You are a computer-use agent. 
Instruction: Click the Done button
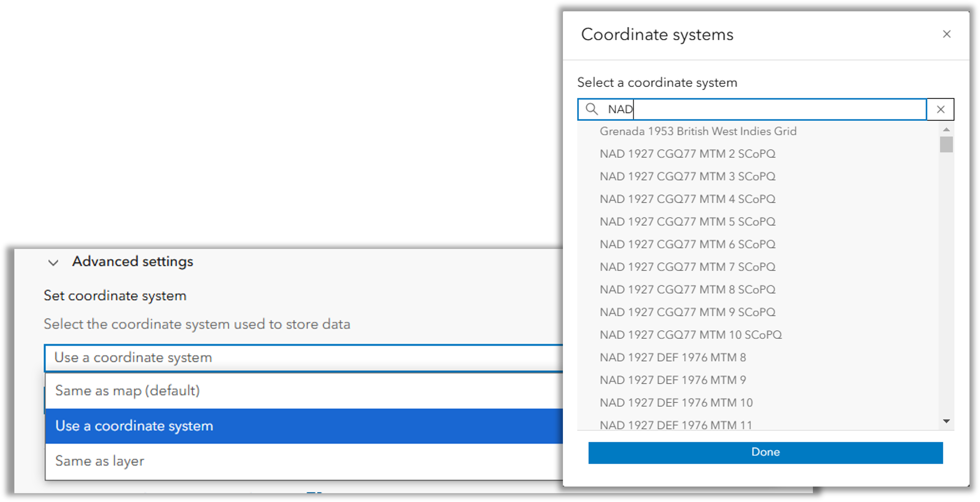coord(766,452)
